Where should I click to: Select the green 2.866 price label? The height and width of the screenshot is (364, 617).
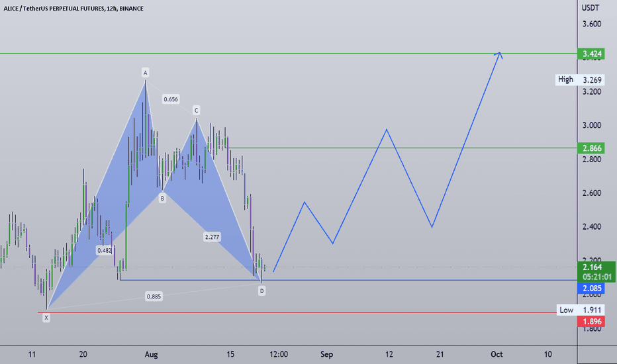click(591, 148)
